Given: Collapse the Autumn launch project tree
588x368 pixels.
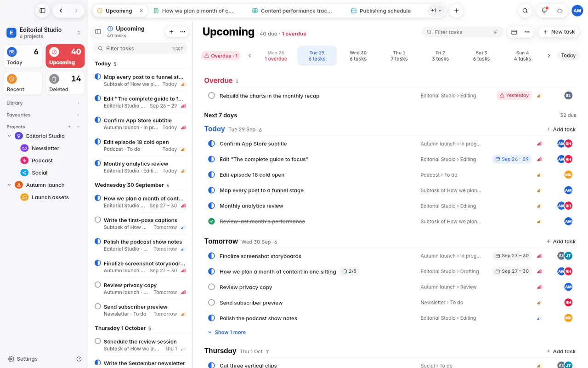Looking at the screenshot, I should click(9, 185).
